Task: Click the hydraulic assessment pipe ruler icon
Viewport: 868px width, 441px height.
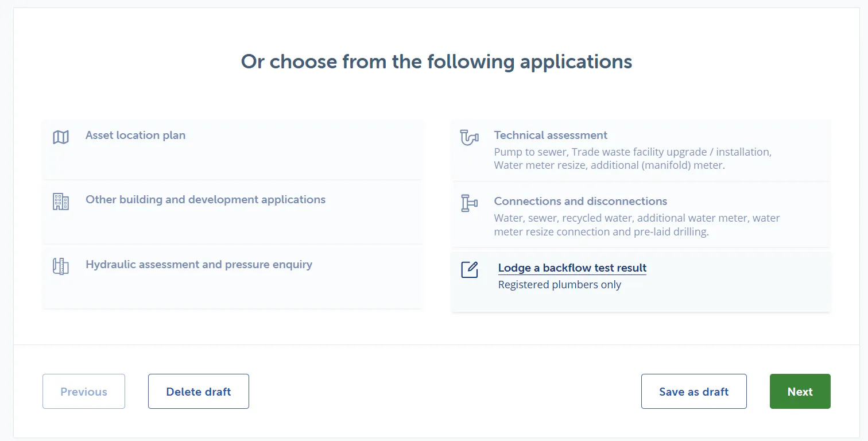Action: tap(61, 266)
